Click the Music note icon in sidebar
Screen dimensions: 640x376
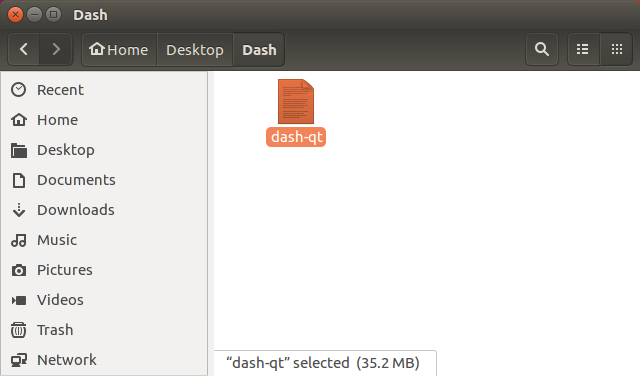[18, 240]
